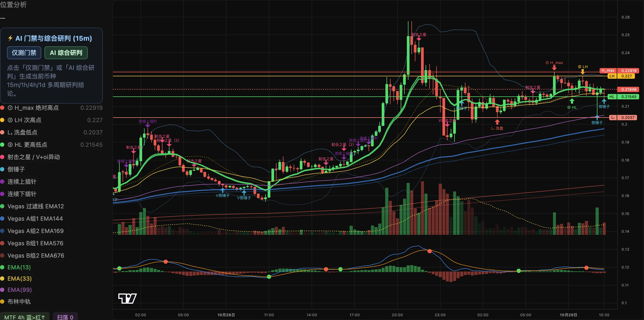Click the 10:30 time label on axis
Image resolution: width=644 pixels, height=320 pixels.
tap(604, 315)
